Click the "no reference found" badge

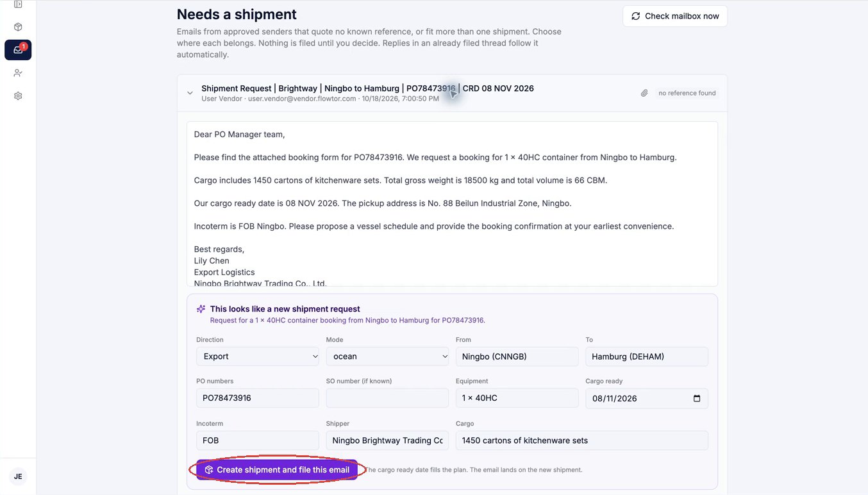[x=687, y=93]
